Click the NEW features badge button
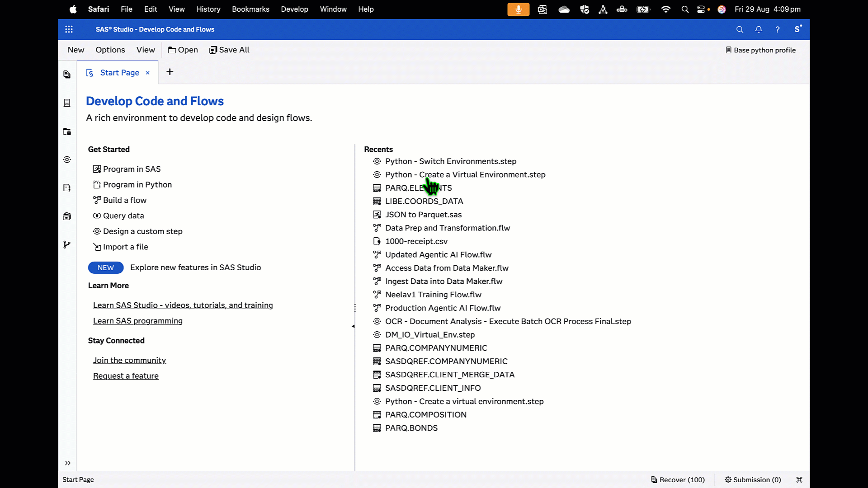This screenshot has width=868, height=488. (106, 267)
